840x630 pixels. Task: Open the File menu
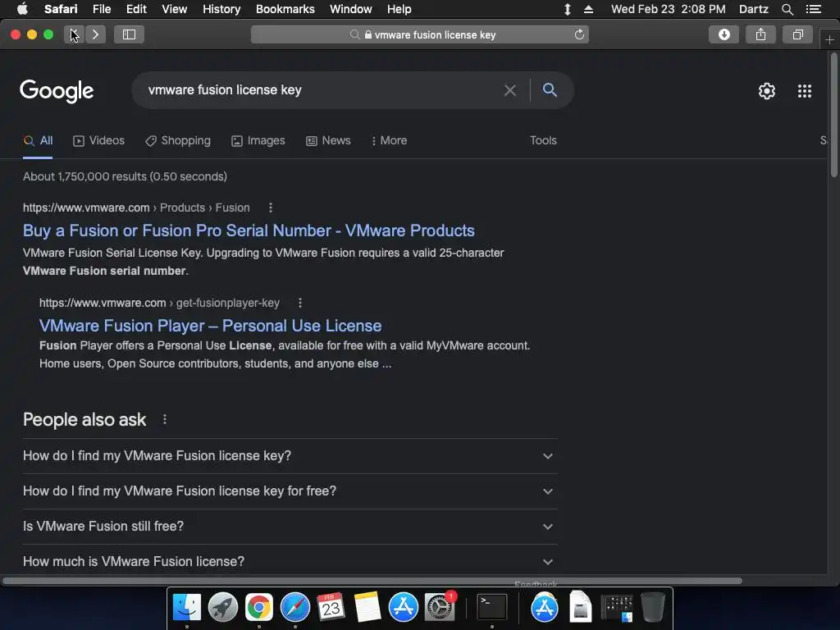point(101,9)
